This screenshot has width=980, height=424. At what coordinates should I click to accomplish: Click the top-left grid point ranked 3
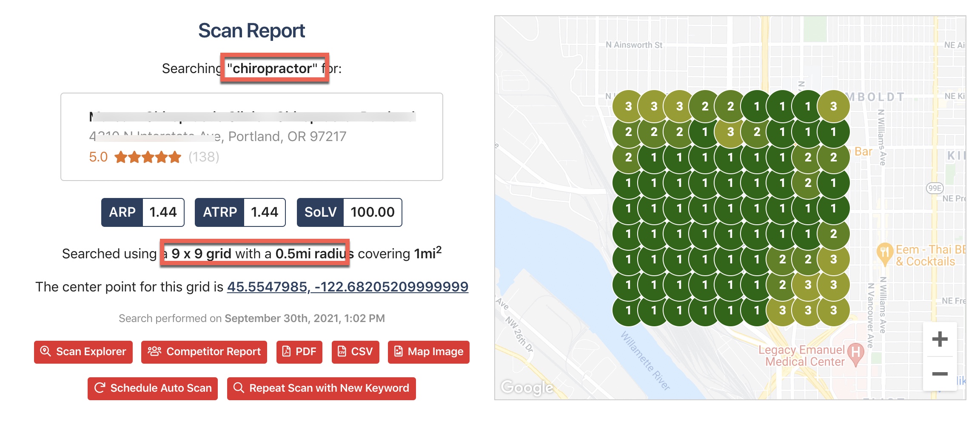click(628, 106)
